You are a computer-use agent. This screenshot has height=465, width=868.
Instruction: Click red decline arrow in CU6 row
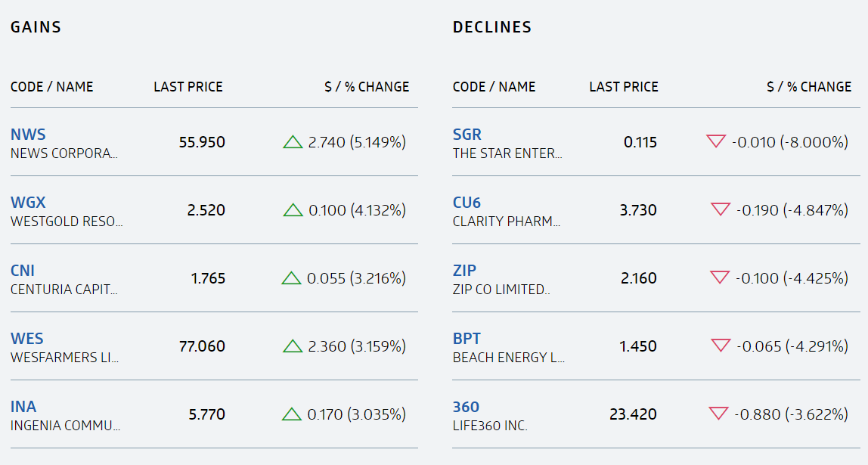click(x=720, y=209)
